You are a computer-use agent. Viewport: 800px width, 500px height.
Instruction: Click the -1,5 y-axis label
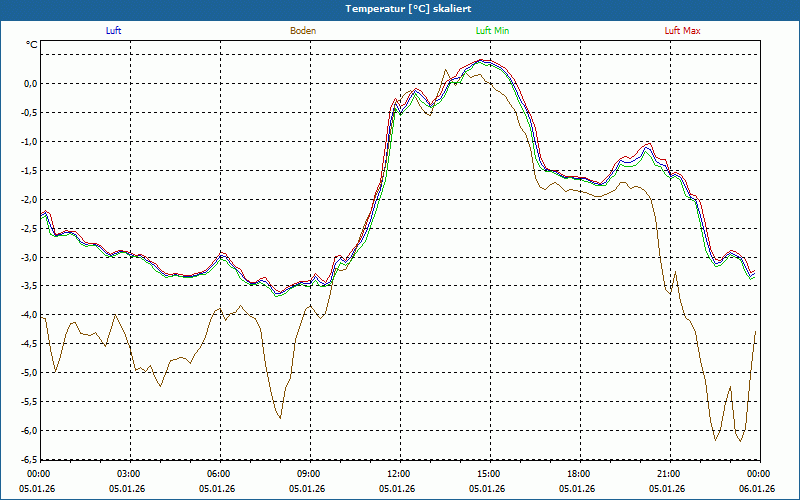pyautogui.click(x=29, y=170)
